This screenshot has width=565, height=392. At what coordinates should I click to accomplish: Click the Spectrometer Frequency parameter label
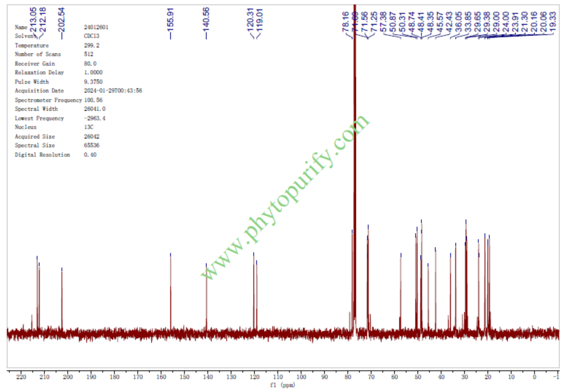click(48, 100)
